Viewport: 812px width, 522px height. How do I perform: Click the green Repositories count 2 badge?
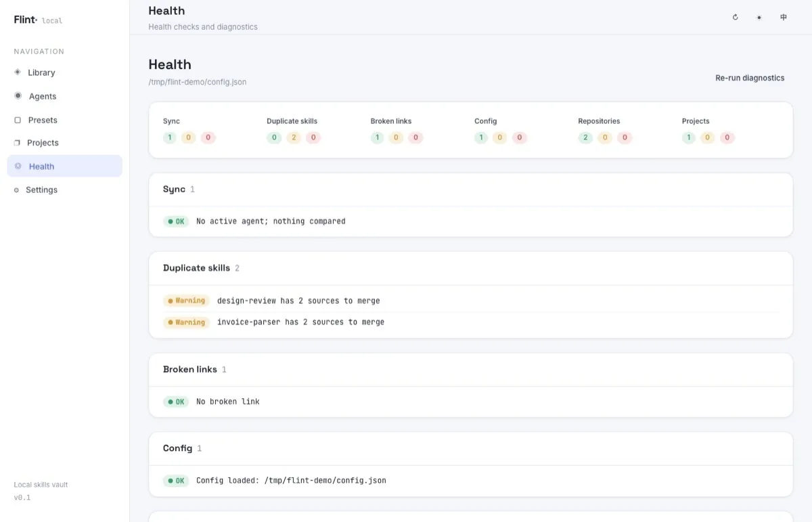tap(585, 137)
